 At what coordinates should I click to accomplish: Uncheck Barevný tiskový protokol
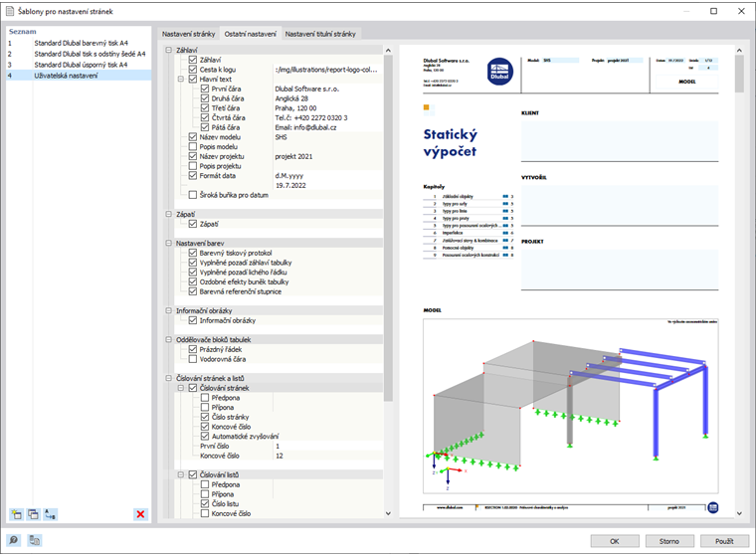tap(193, 253)
